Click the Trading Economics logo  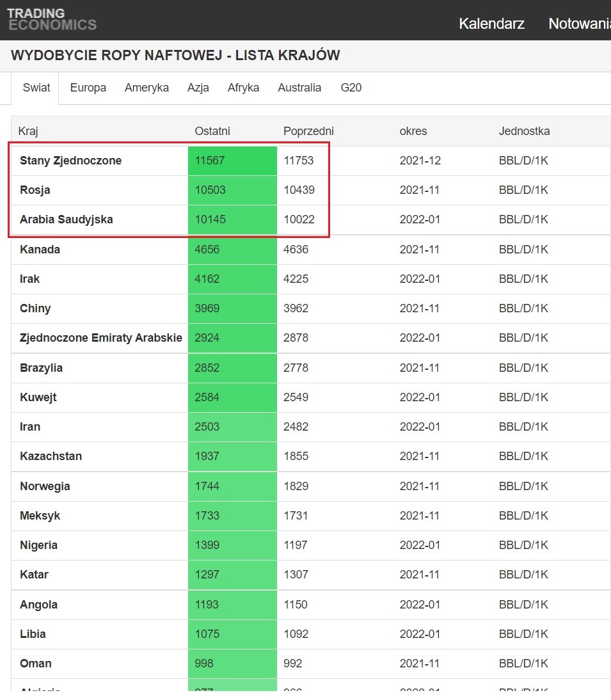coord(52,20)
